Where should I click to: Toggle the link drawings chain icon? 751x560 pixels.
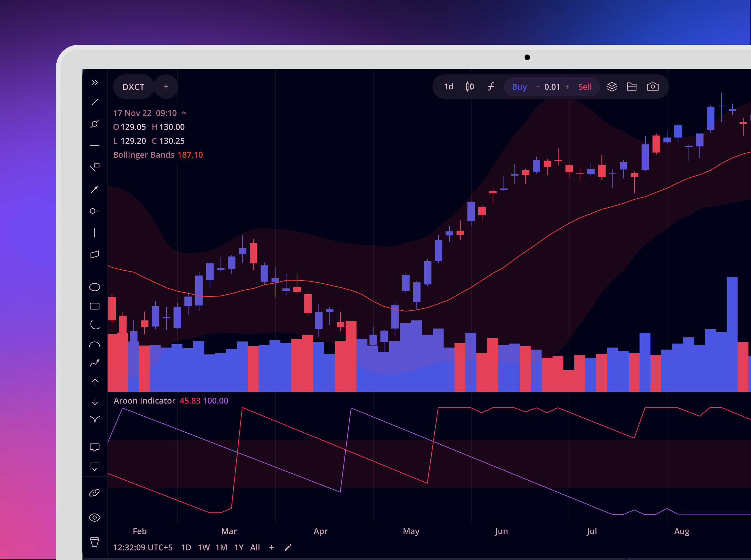(x=95, y=493)
